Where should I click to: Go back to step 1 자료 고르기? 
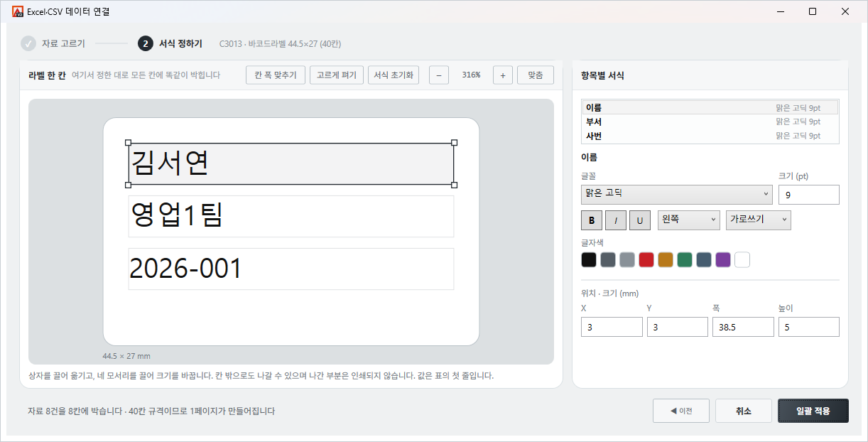(x=53, y=43)
